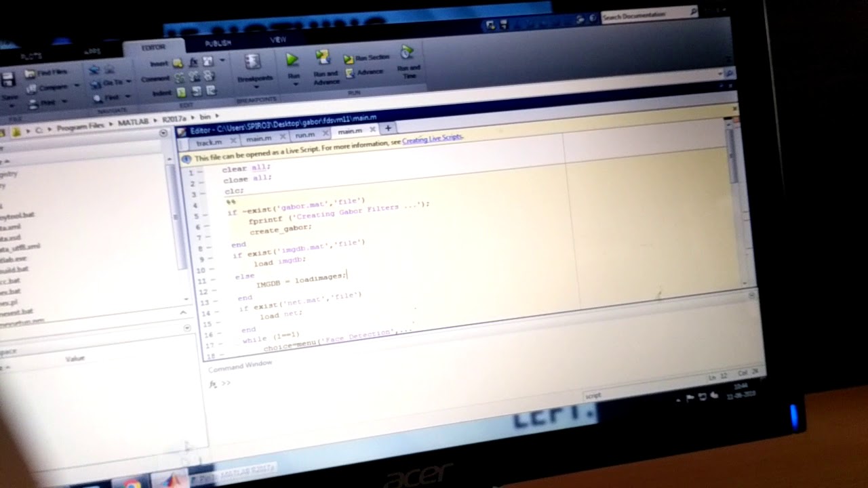Click the plus new editor tab button
This screenshot has width=868, height=488.
tap(389, 128)
